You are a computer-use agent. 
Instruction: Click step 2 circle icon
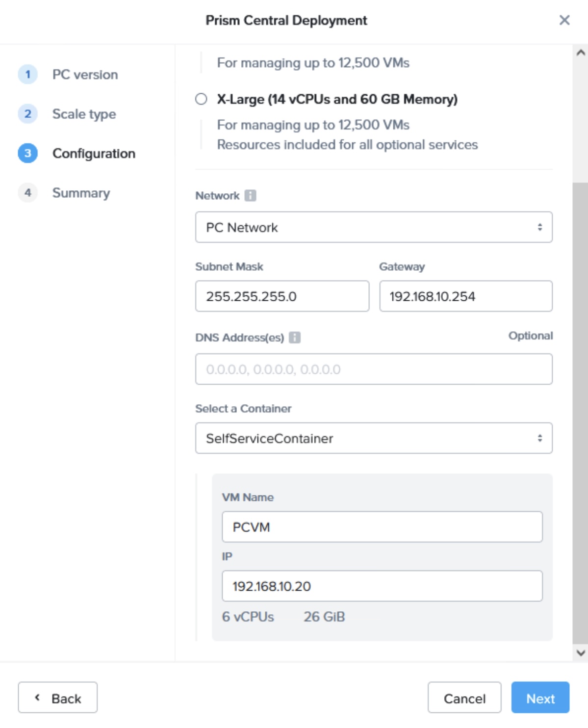[28, 114]
